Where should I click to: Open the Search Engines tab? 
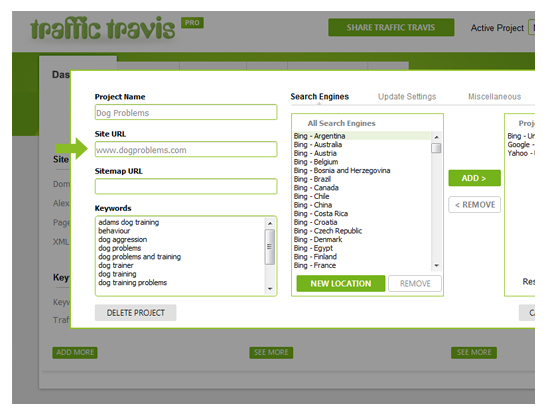(x=319, y=96)
